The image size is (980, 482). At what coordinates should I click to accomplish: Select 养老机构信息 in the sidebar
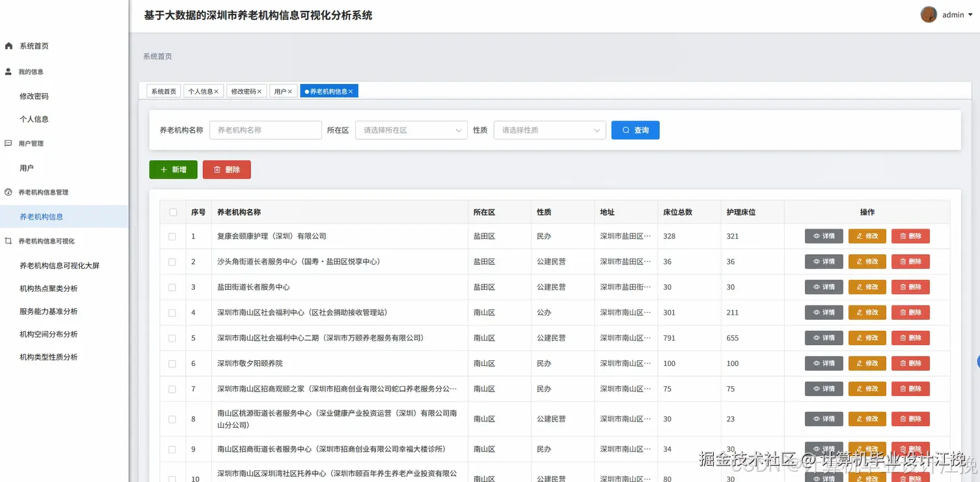click(x=64, y=217)
